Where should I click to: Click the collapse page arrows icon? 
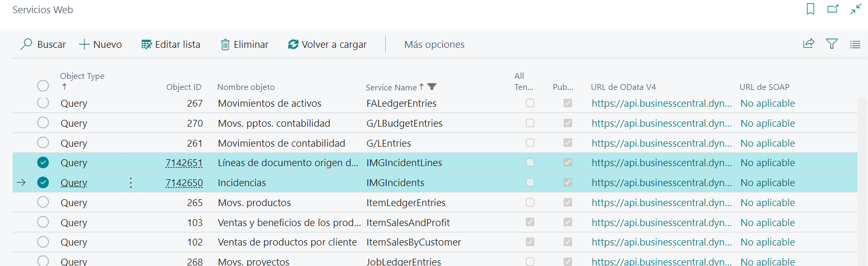(x=856, y=9)
